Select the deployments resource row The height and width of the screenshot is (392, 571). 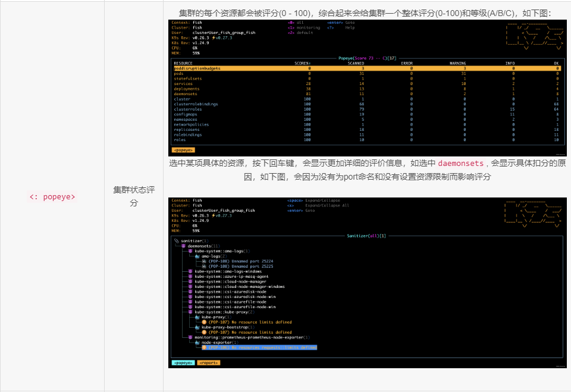click(x=367, y=89)
